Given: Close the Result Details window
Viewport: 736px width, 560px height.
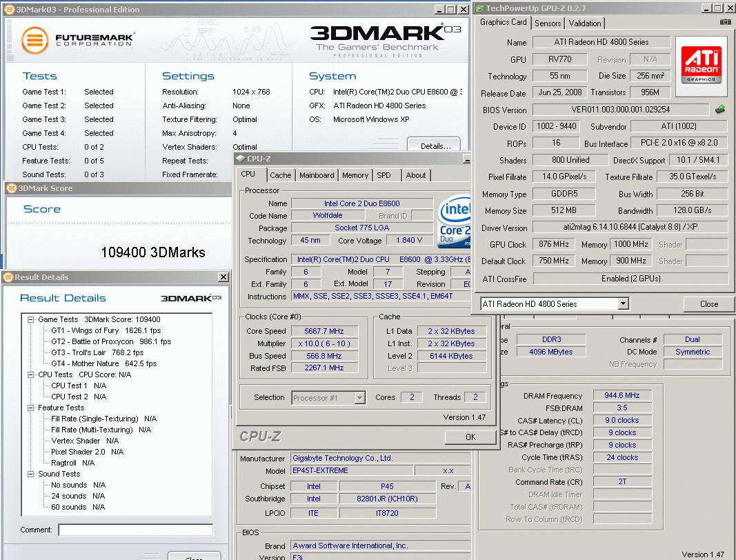Looking at the screenshot, I should coord(223,277).
